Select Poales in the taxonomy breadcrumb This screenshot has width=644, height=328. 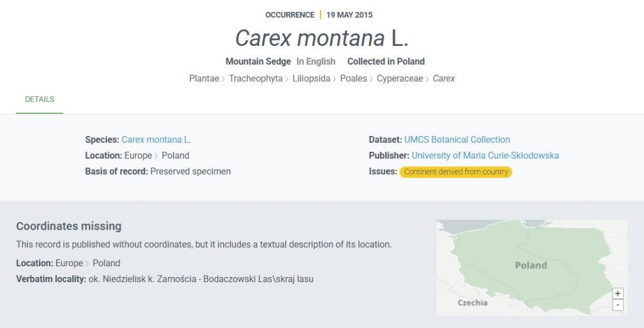pyautogui.click(x=353, y=79)
